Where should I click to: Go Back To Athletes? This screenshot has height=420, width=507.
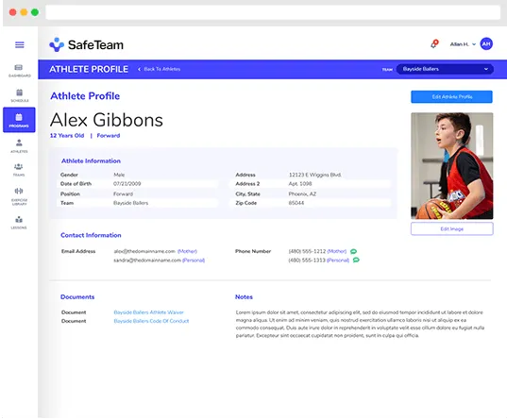click(x=159, y=69)
